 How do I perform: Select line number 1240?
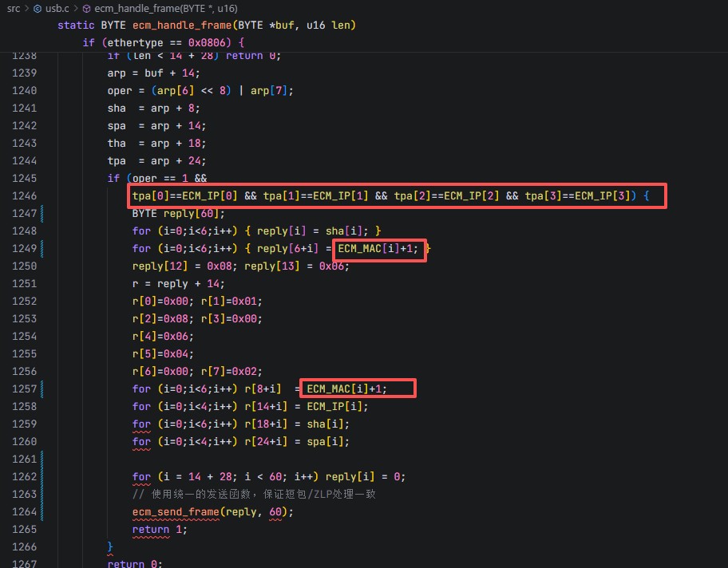click(24, 90)
